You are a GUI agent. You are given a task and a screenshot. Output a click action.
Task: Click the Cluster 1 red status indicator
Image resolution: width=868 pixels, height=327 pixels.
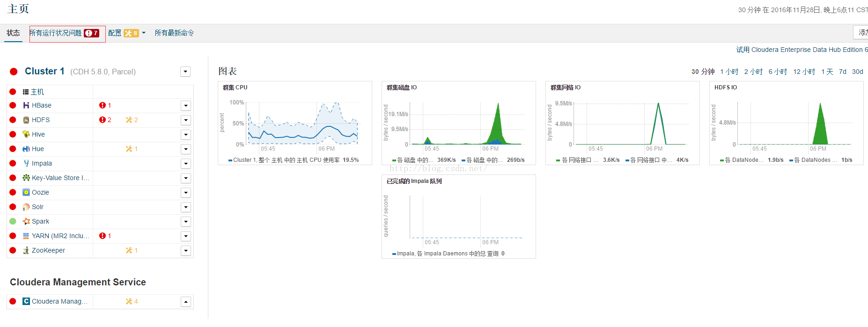14,72
